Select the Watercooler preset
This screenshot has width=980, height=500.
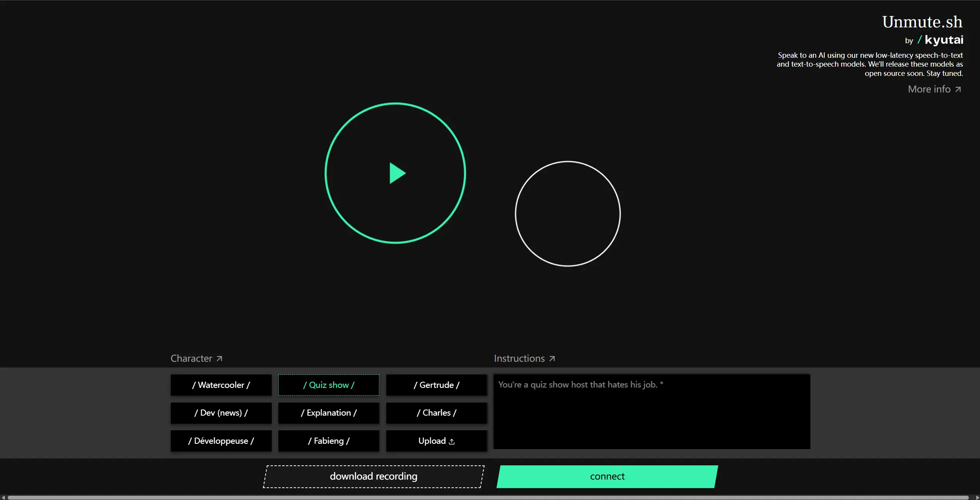coord(221,385)
